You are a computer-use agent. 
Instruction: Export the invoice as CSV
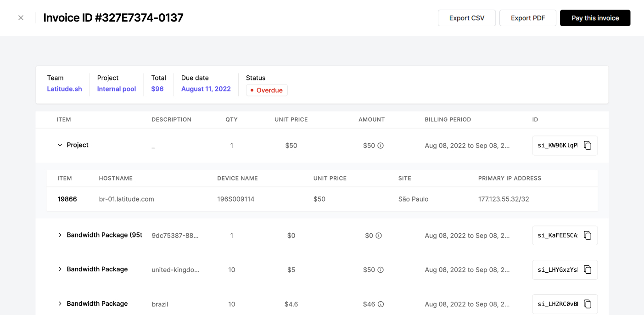click(467, 18)
